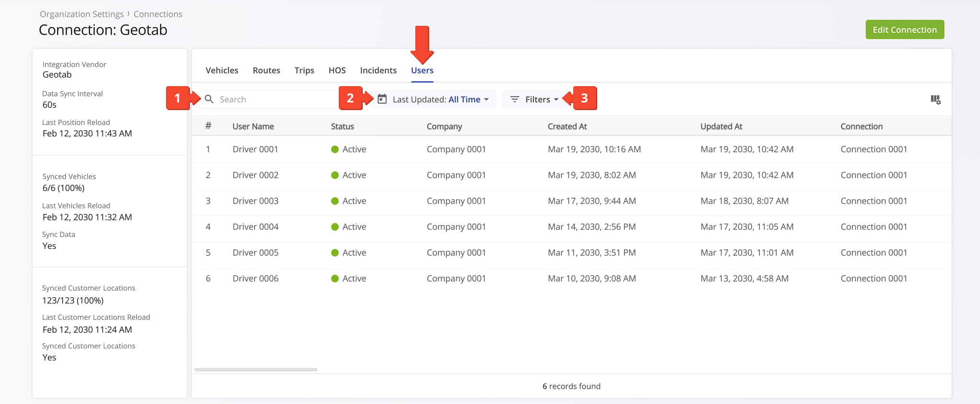Viewport: 980px width, 404px height.
Task: Select the Driver 0002 row name
Action: pos(255,175)
